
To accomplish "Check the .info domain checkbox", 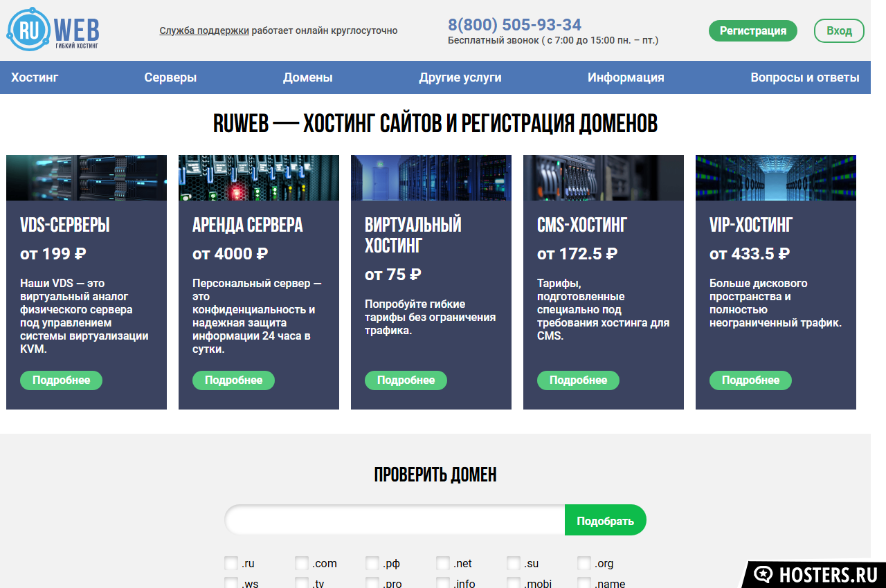I will coord(443,583).
